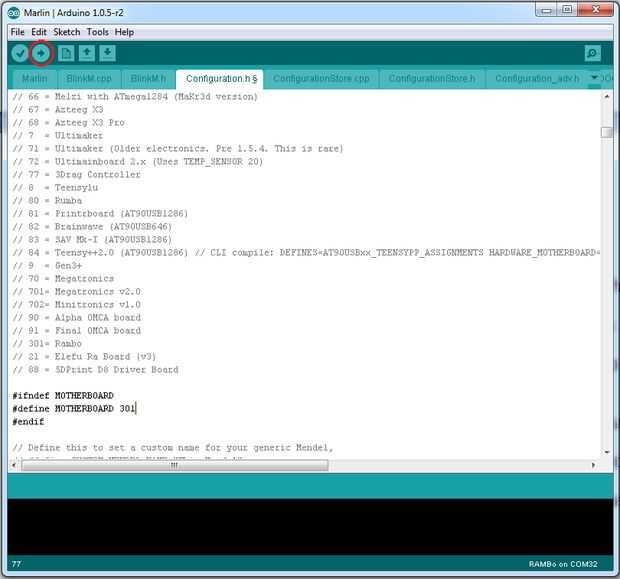Click the vertical scrollbar down arrow
This screenshot has width=620, height=579.
coord(607,452)
